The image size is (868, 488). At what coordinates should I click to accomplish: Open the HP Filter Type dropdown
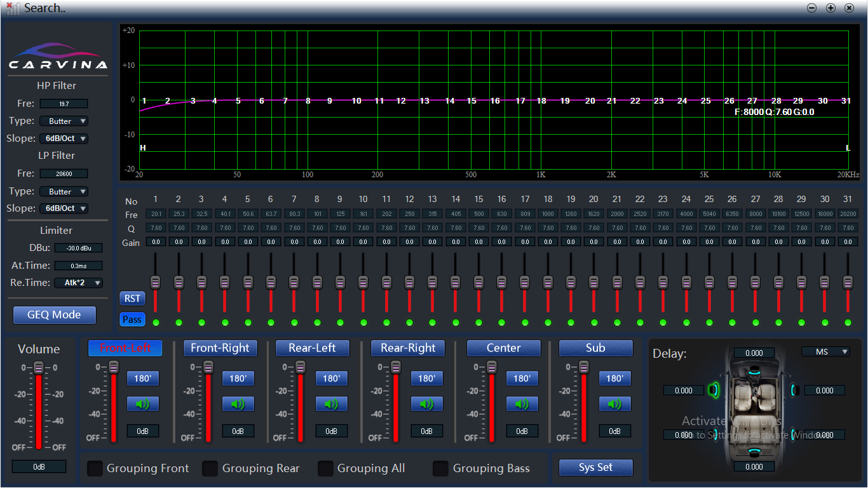(64, 121)
